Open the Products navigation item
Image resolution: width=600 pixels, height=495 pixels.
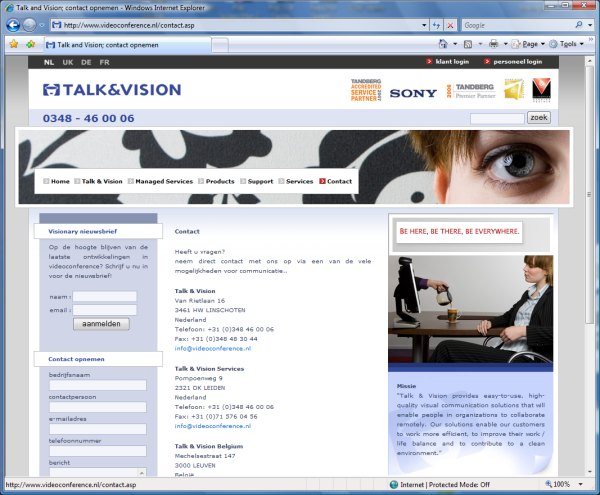216,181
